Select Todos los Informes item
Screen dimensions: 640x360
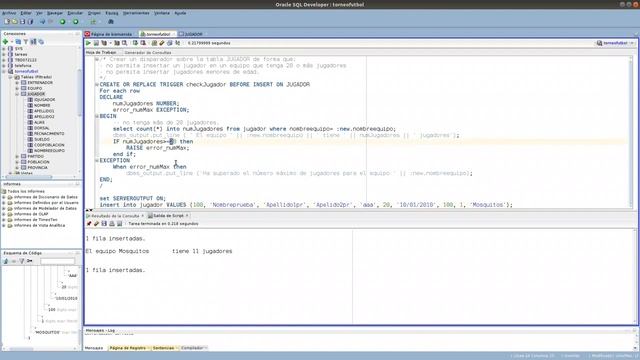click(x=26, y=191)
